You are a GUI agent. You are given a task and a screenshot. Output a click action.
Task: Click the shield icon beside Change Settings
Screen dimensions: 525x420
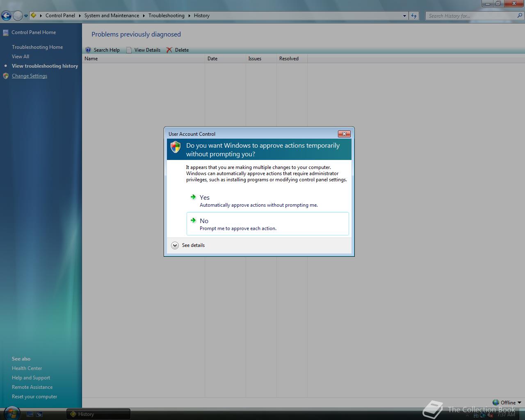(6, 76)
